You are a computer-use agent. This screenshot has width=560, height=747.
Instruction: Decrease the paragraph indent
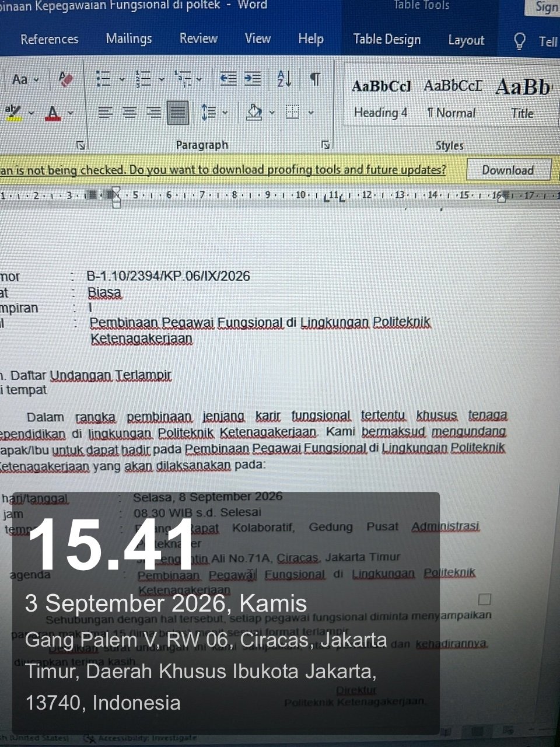(228, 79)
